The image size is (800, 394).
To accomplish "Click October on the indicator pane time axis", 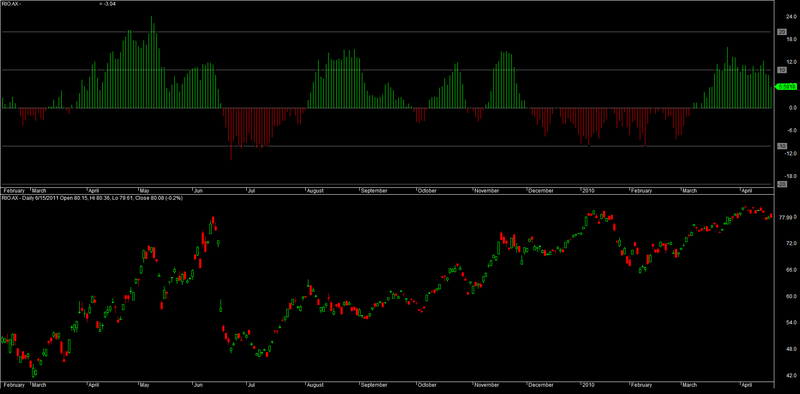I will tap(428, 190).
